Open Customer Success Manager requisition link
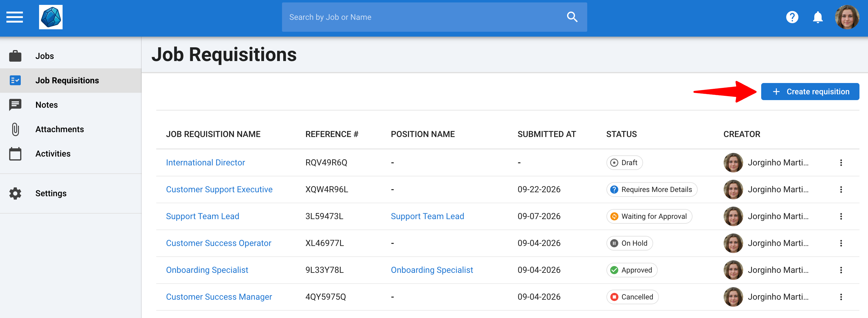 [219, 297]
